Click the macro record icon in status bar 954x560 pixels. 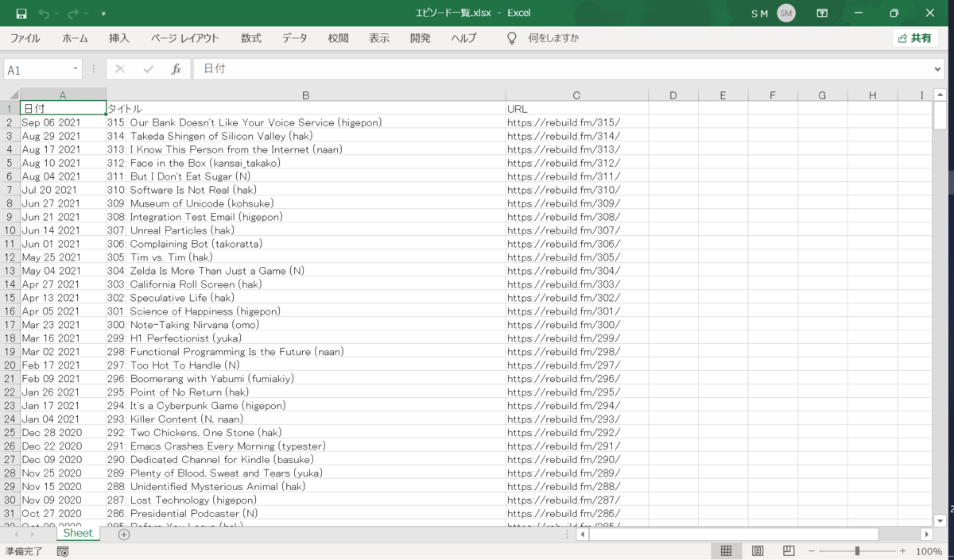point(63,551)
